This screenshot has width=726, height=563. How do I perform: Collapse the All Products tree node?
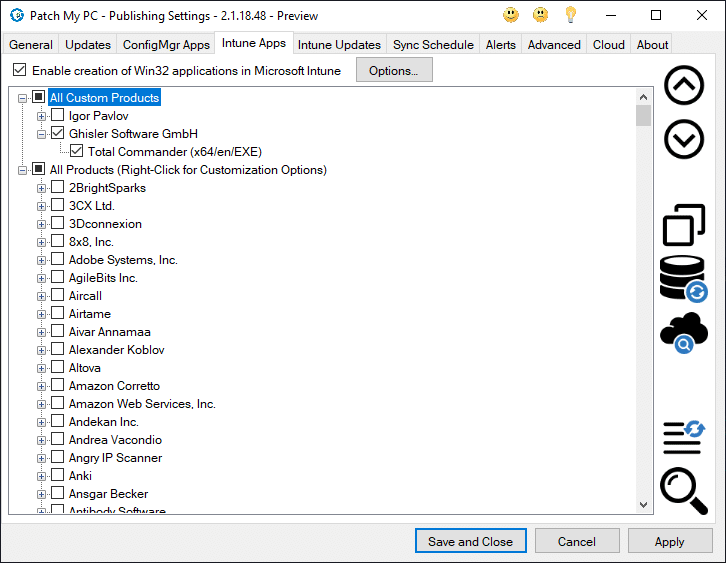23,170
